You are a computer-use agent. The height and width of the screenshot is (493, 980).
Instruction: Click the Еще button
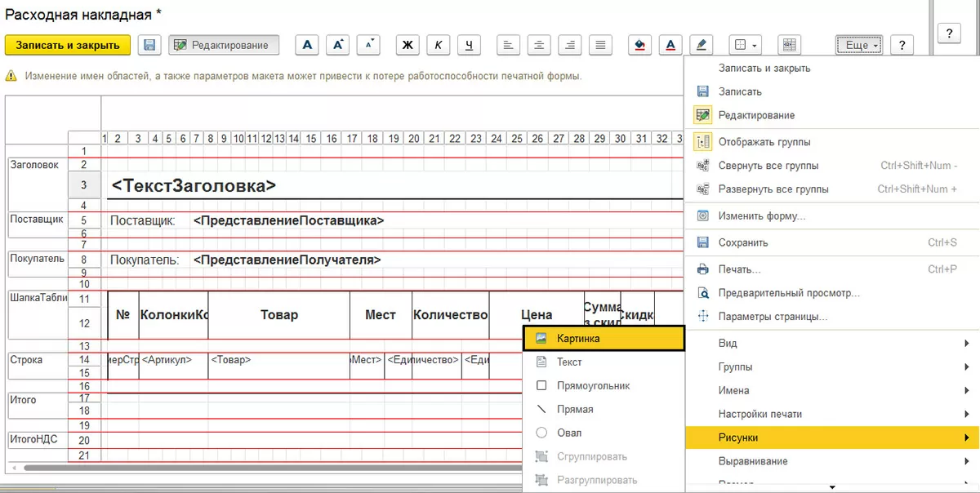860,45
